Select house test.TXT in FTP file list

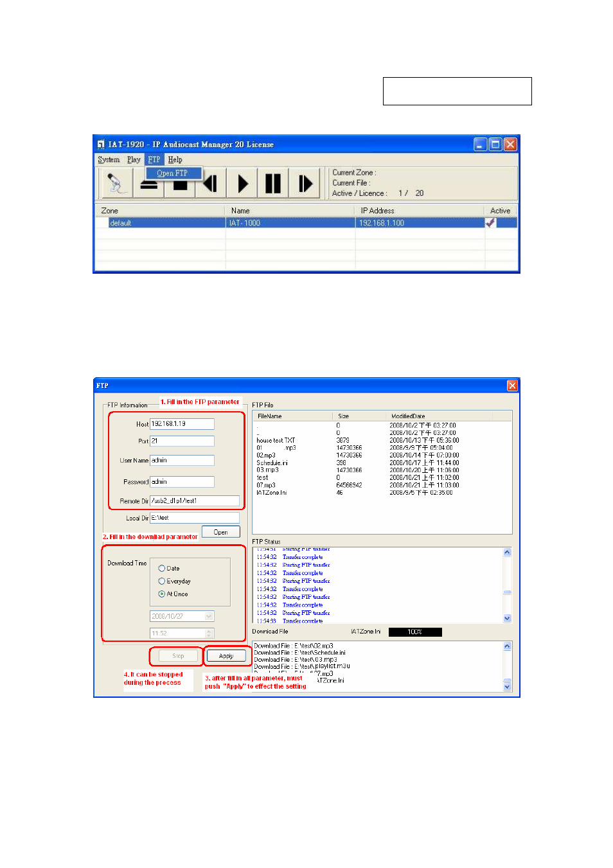point(276,441)
